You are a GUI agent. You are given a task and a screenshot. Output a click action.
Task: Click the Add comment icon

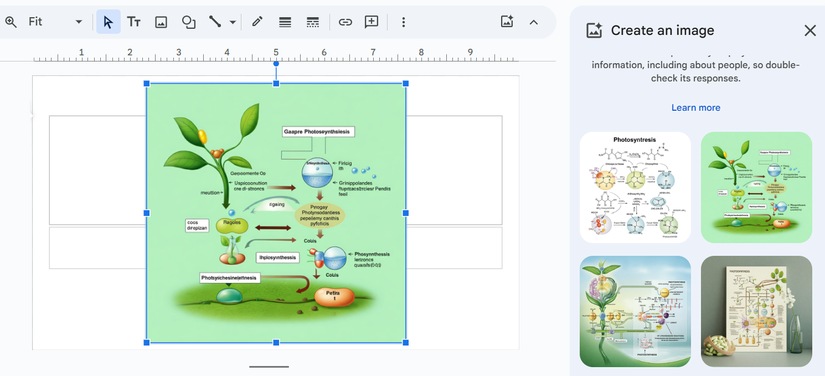tap(372, 22)
